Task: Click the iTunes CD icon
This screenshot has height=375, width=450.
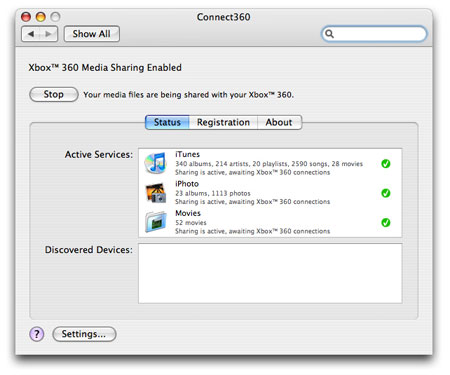Action: click(x=155, y=163)
